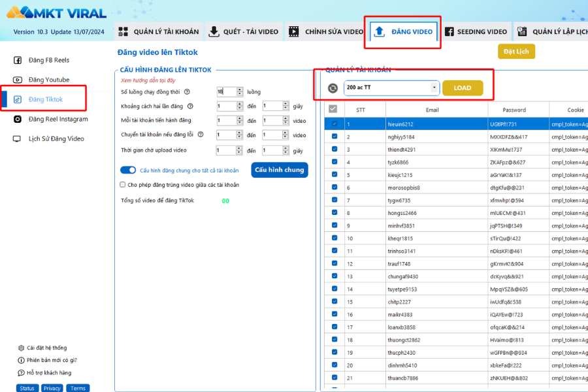The height and width of the screenshot is (392, 588).
Task: Click the download icon of Quét - Tải Video tab
Action: (214, 31)
